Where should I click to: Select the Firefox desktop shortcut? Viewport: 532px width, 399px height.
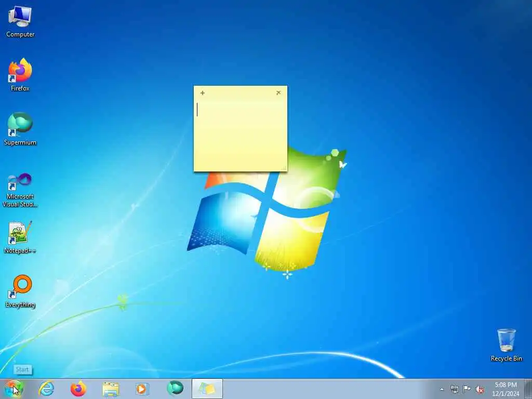tap(20, 75)
